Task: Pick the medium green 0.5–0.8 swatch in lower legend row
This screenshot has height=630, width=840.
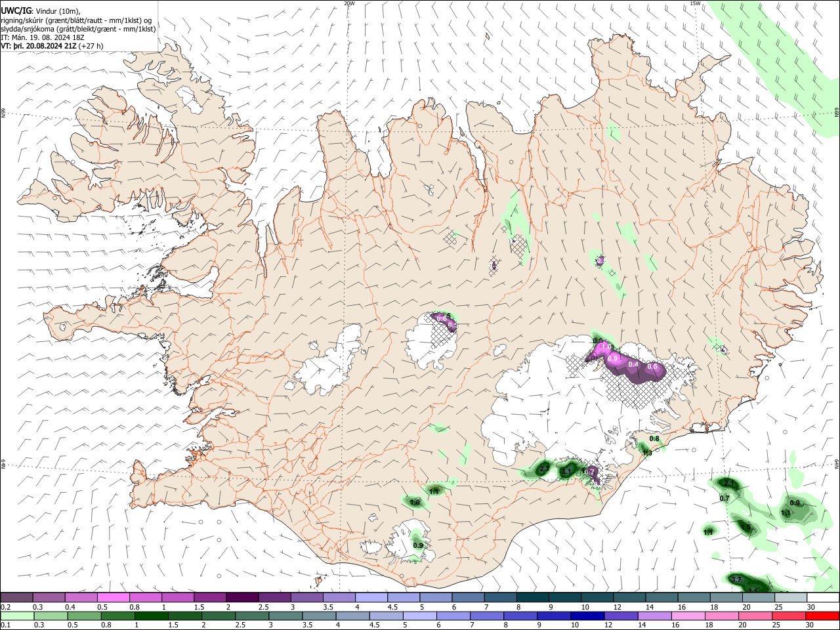Action: click(84, 616)
